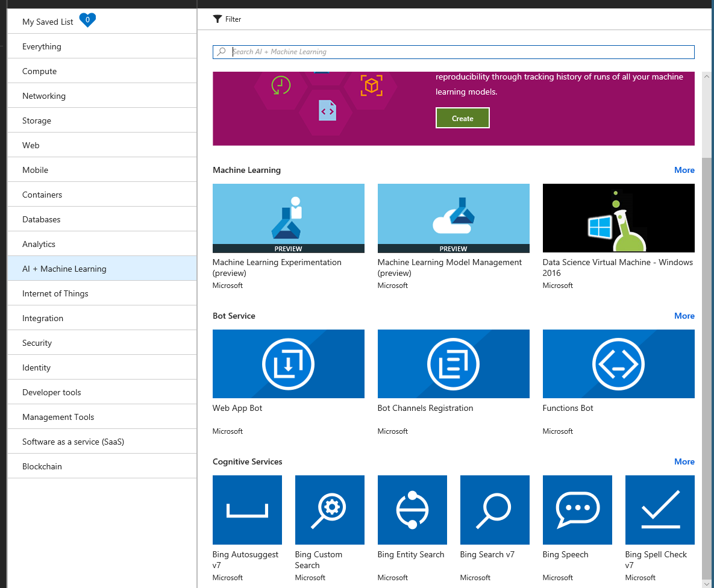Viewport: 714px width, 588px height.
Task: Click the clock history icon in banner
Action: [x=281, y=85]
